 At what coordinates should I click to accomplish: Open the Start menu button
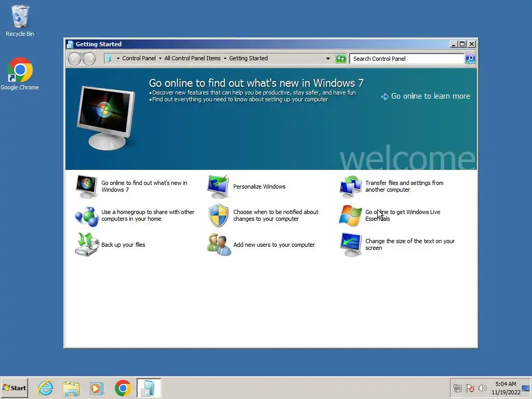14,388
